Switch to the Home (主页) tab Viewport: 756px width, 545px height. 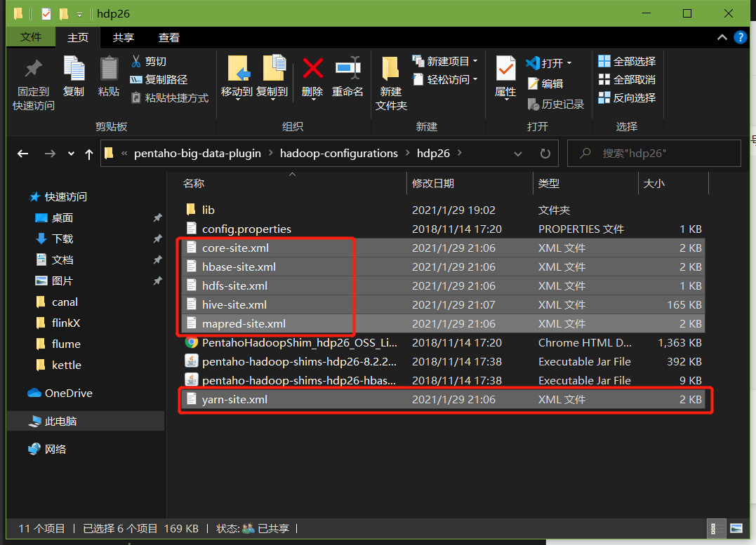(78, 38)
